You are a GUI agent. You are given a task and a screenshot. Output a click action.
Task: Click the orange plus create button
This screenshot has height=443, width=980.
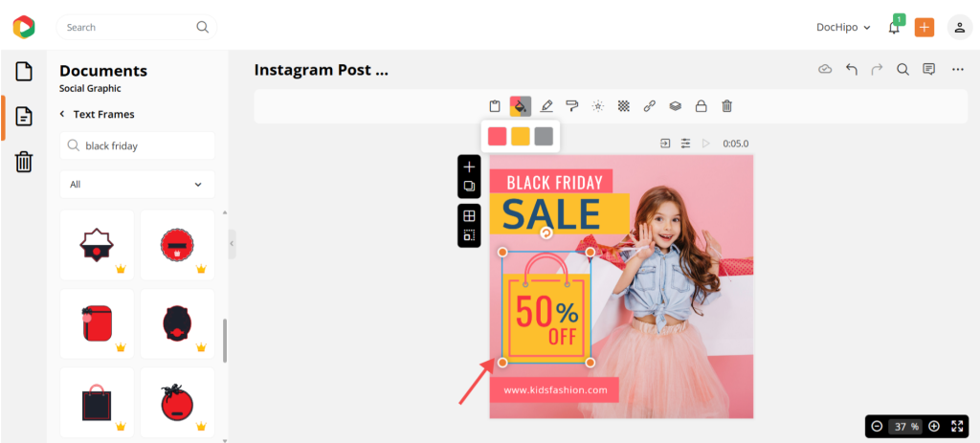(924, 28)
